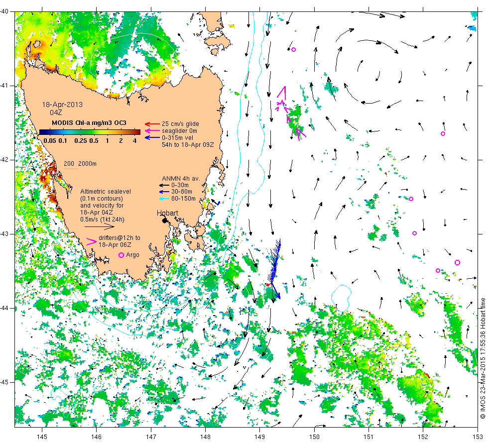The width and height of the screenshot is (488, 448).
Task: Click the 'drifters@12h to' legend text
Action: pos(120,238)
